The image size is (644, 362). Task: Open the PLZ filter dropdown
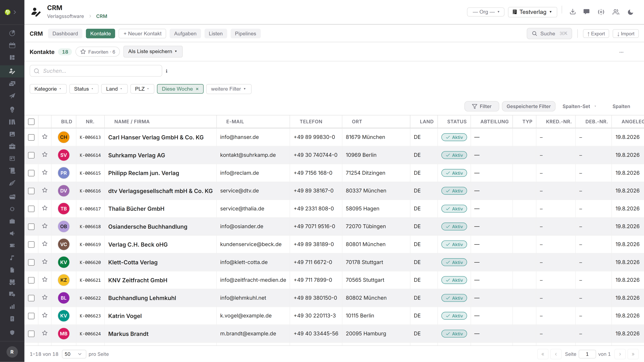coord(142,89)
